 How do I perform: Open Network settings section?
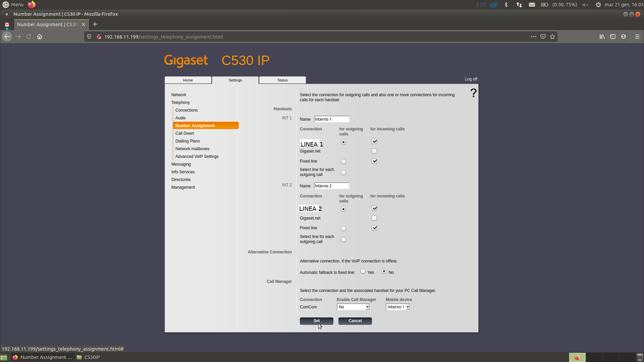click(178, 95)
